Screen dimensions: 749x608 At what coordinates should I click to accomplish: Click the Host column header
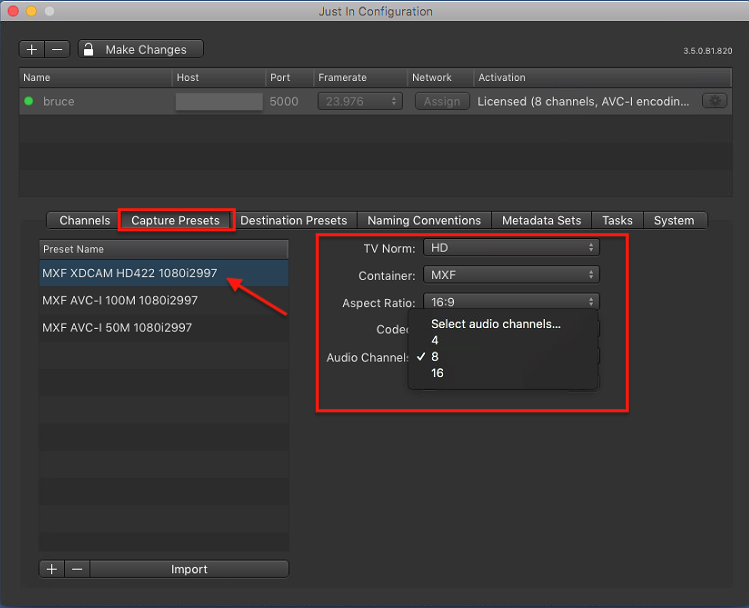pos(218,77)
